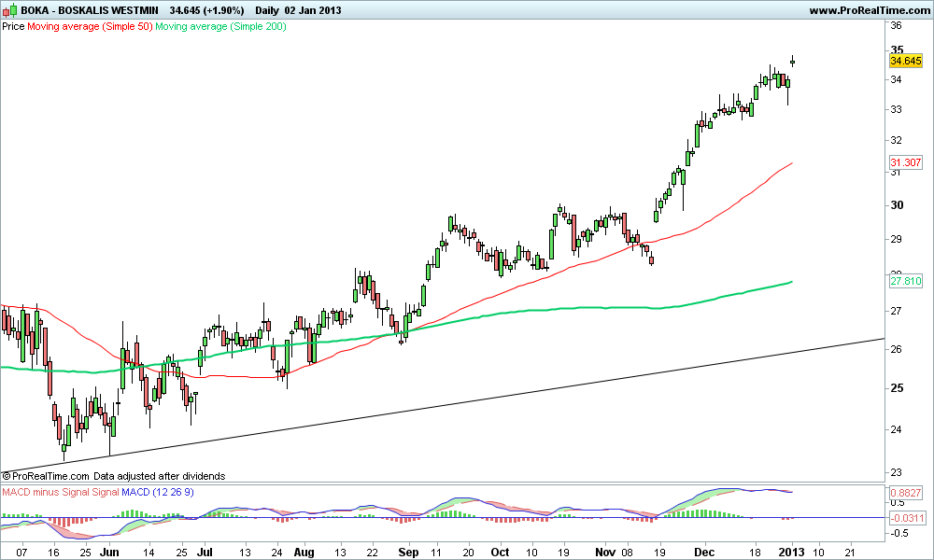Click the 34.645 (+1.90%) quote in header
The image size is (934, 560).
[206, 10]
